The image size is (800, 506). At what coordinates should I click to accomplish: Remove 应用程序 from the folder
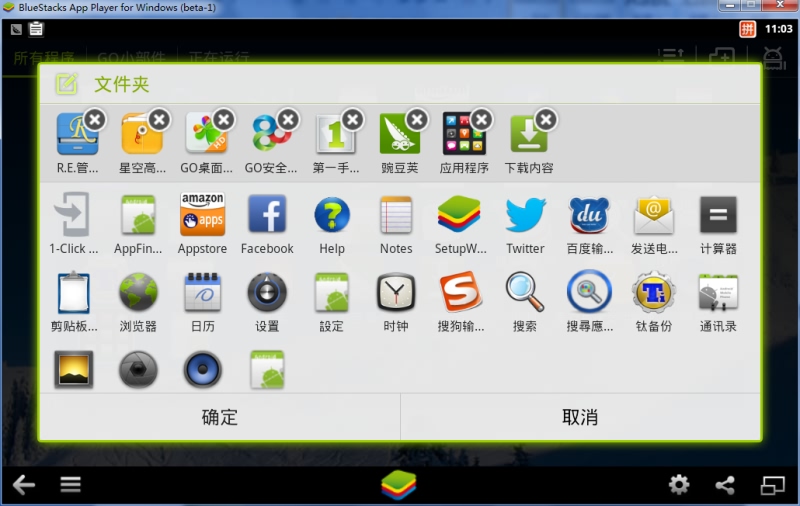(482, 120)
